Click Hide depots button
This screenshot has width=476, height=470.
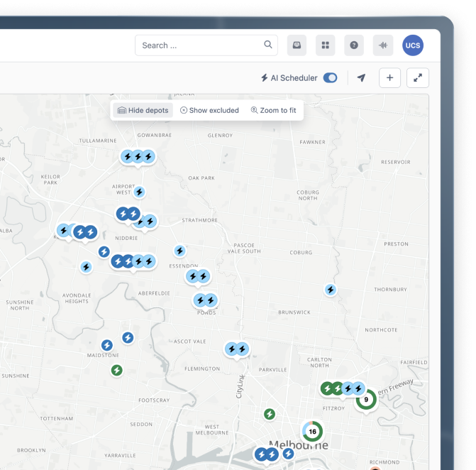(143, 110)
